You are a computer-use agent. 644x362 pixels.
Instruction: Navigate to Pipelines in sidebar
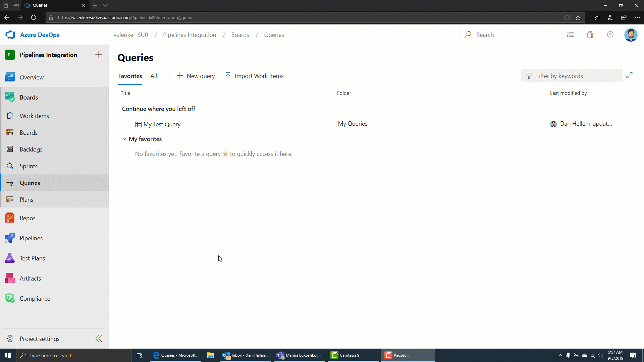click(x=31, y=238)
